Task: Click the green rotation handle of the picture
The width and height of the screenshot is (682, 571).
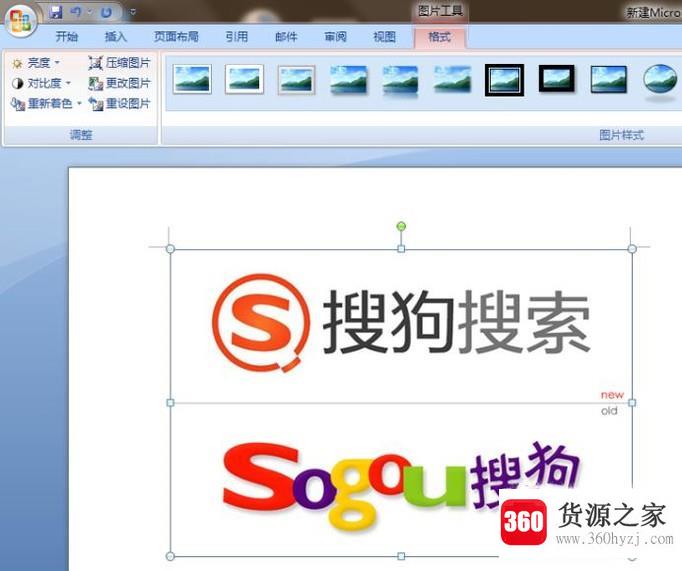Action: point(401,226)
